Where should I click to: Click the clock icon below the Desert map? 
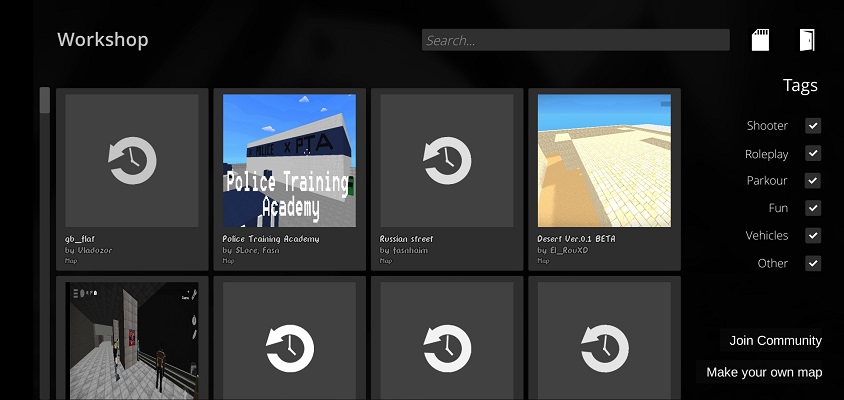[604, 350]
